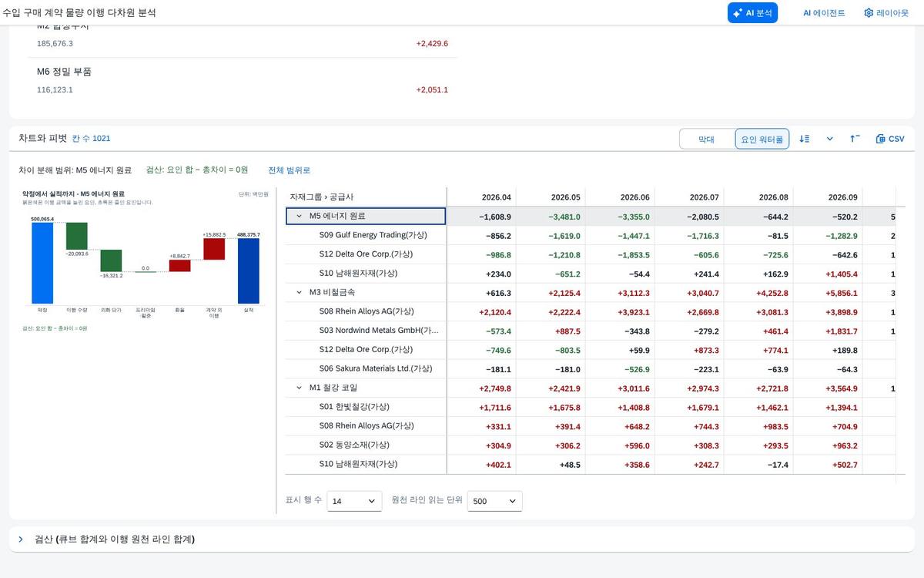The width and height of the screenshot is (924, 578).
Task: Collapse the M1 철강 코일 group chevron
Action: 300,388
